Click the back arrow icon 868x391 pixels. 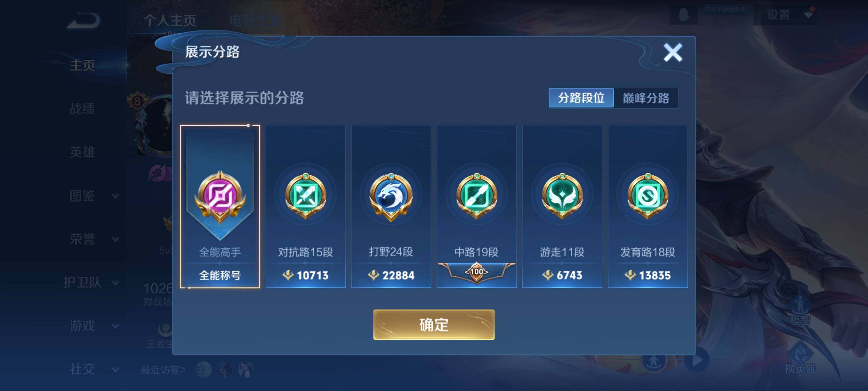84,20
